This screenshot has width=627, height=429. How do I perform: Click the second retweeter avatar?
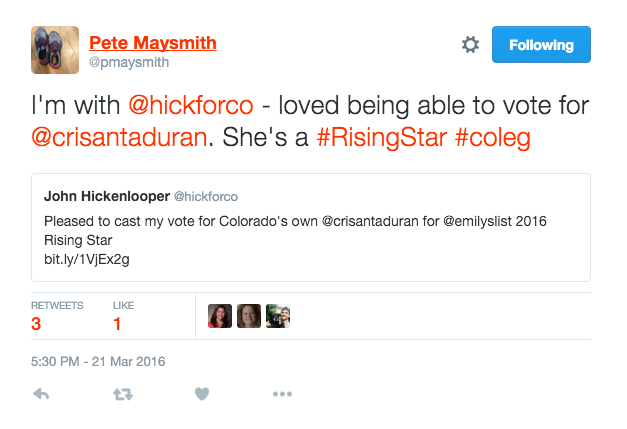pyautogui.click(x=249, y=316)
